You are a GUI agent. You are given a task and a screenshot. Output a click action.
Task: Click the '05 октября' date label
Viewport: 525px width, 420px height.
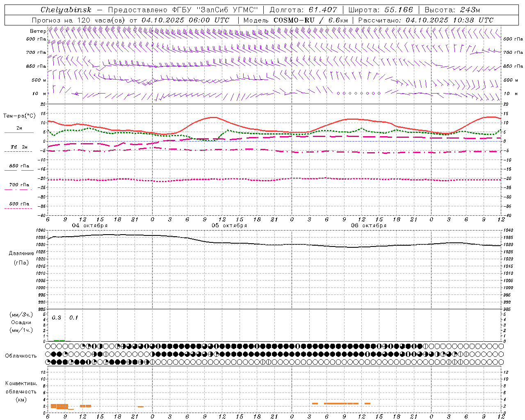click(229, 226)
